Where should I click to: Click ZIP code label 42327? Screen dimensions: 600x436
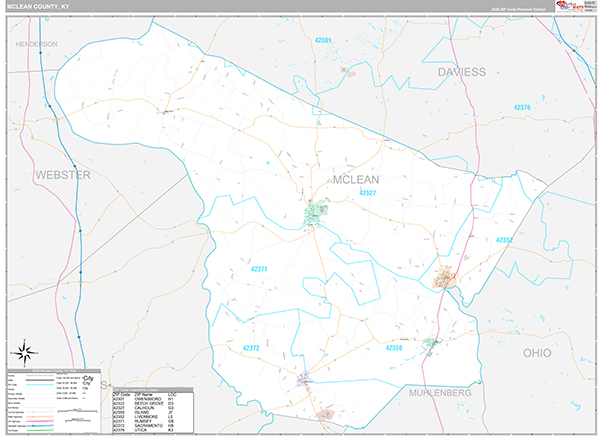[367, 193]
